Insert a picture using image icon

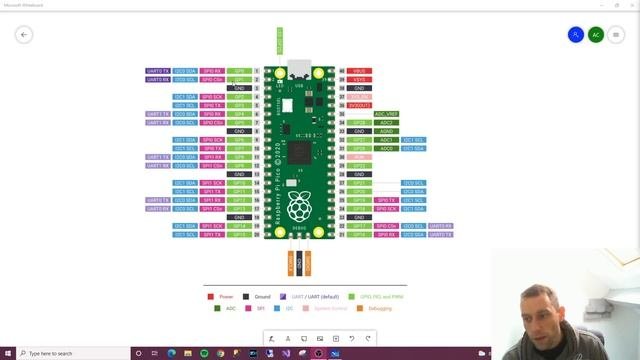[x=320, y=338]
